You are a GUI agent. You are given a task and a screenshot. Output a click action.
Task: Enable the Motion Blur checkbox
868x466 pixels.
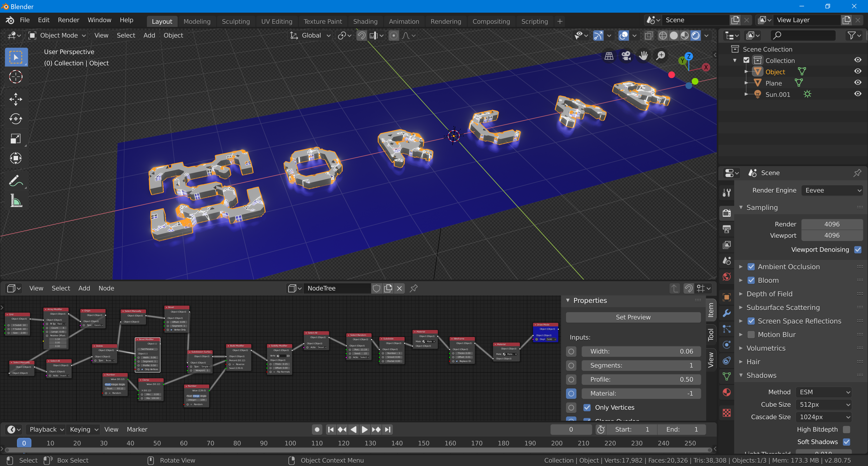751,335
